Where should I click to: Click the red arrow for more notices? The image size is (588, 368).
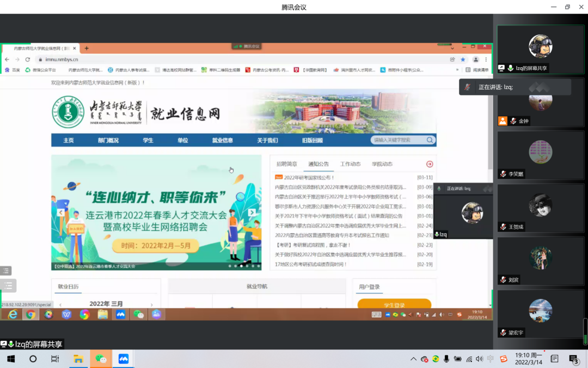point(430,164)
